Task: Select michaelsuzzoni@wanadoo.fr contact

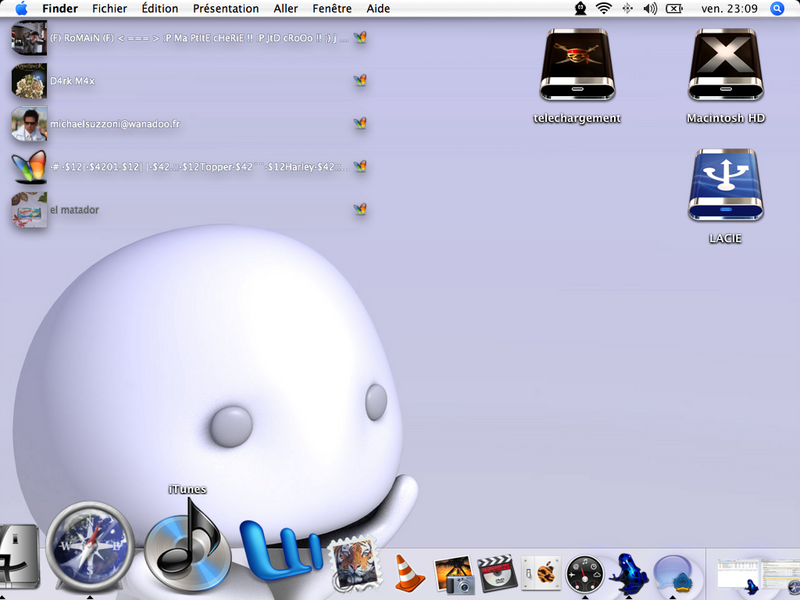Action: click(x=115, y=124)
